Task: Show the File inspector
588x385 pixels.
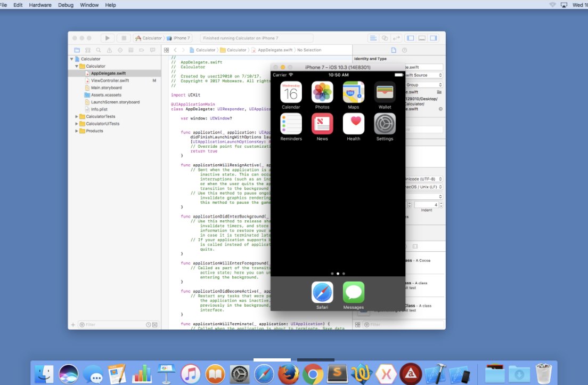Action: tap(394, 50)
